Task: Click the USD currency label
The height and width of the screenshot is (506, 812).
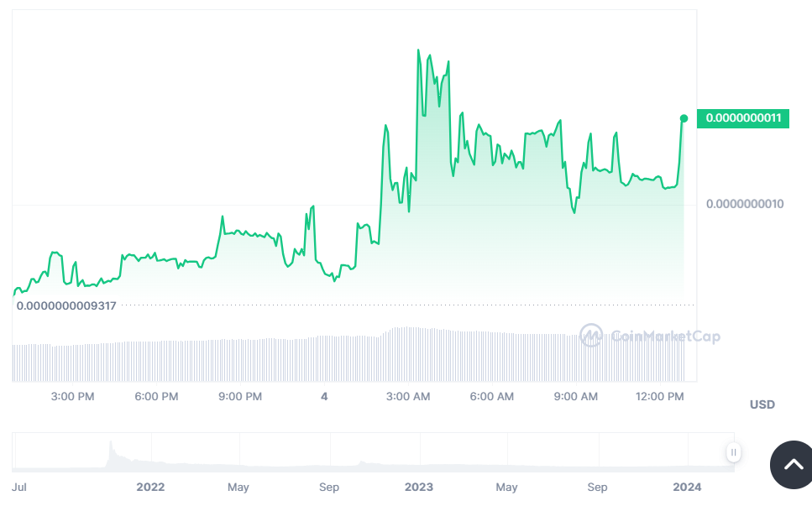Action: pyautogui.click(x=762, y=404)
